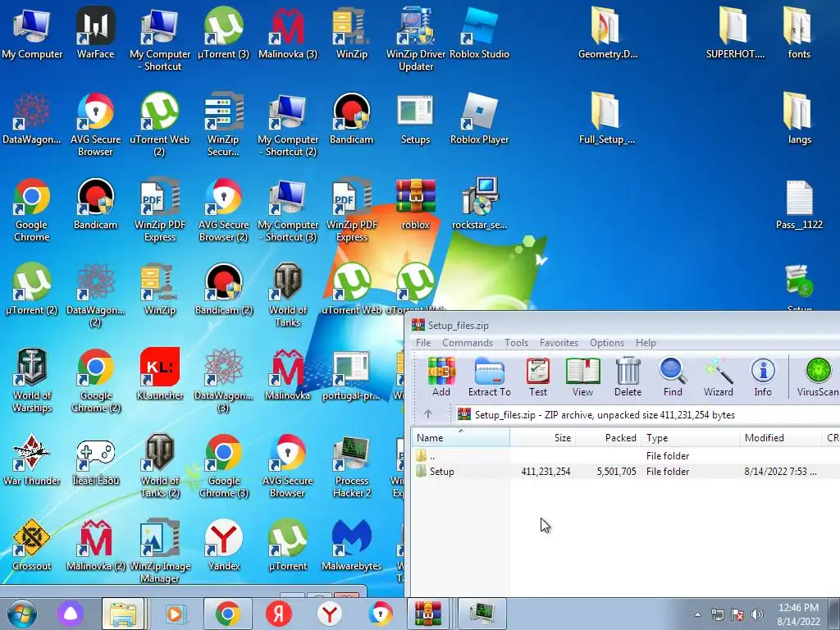Launch the Wizard toolbar icon
This screenshot has height=630, width=840.
click(718, 377)
